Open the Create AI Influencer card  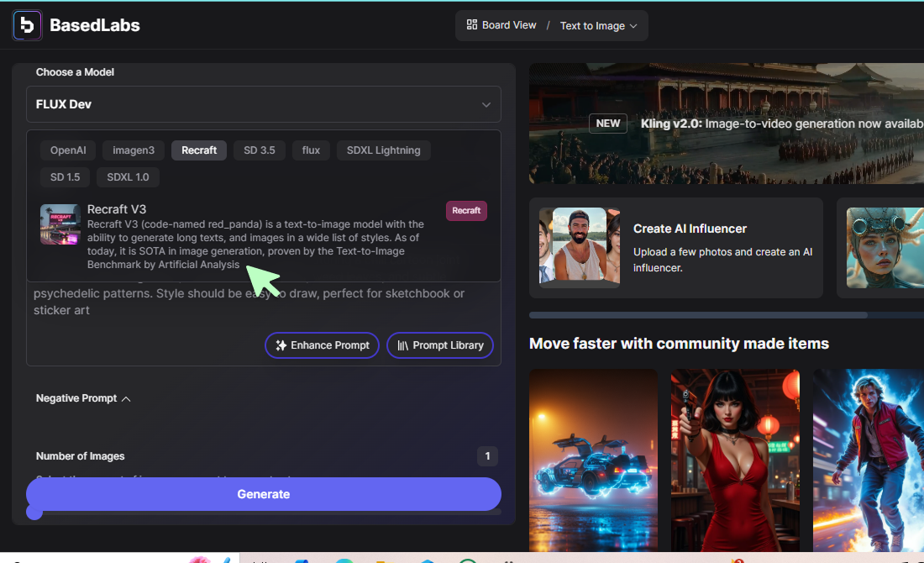[676, 248]
